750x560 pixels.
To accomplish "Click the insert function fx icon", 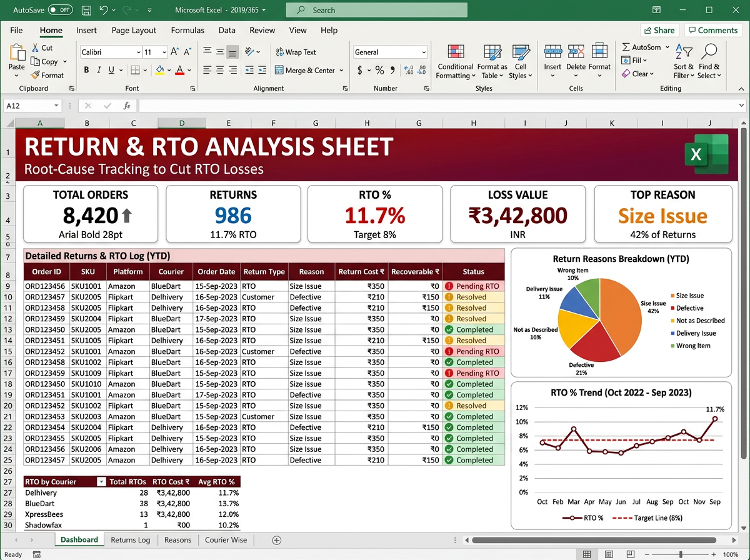I will point(126,106).
